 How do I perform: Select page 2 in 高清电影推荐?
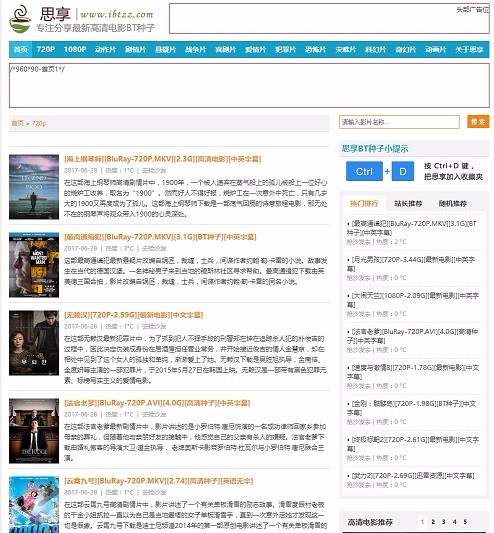click(433, 521)
